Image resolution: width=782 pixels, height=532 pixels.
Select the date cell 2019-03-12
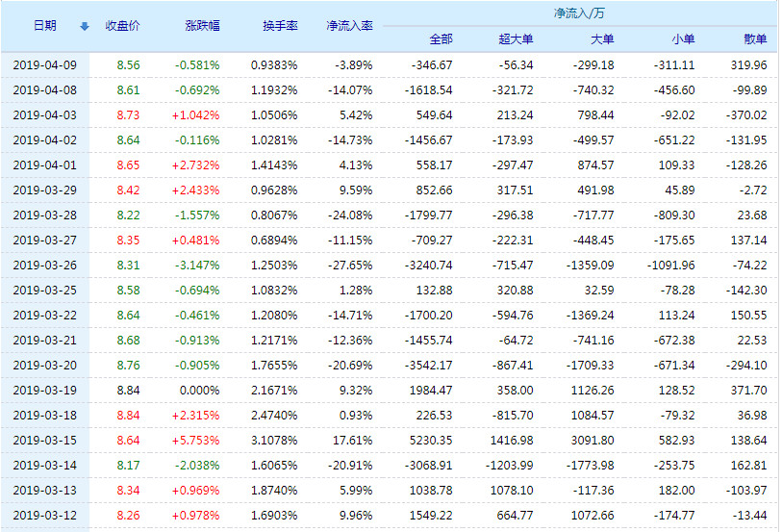pyautogui.click(x=45, y=516)
